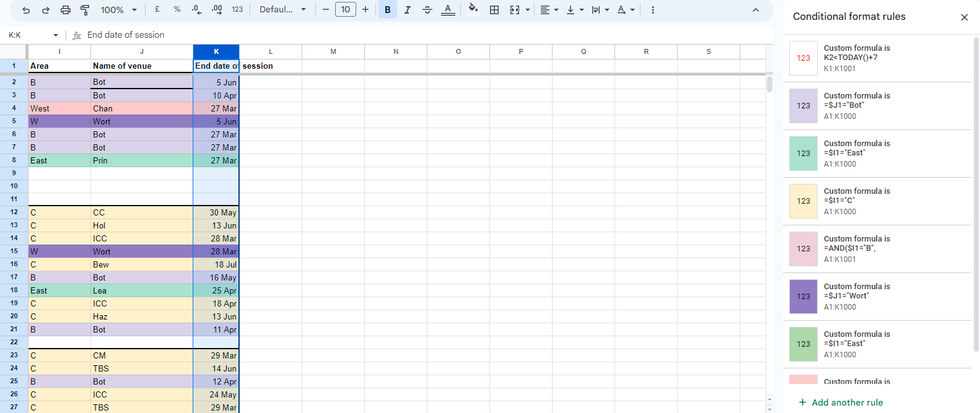
Task: Click date cell 18 Jul
Action: click(216, 264)
